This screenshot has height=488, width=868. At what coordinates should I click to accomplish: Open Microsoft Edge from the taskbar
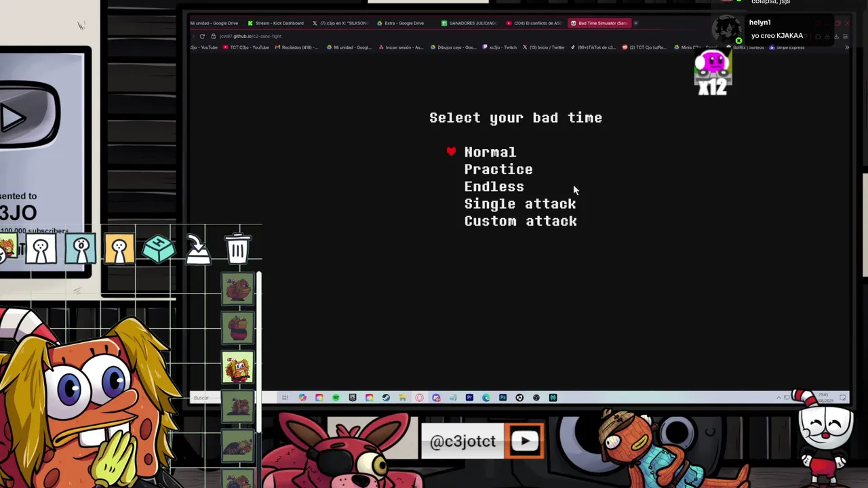click(486, 398)
